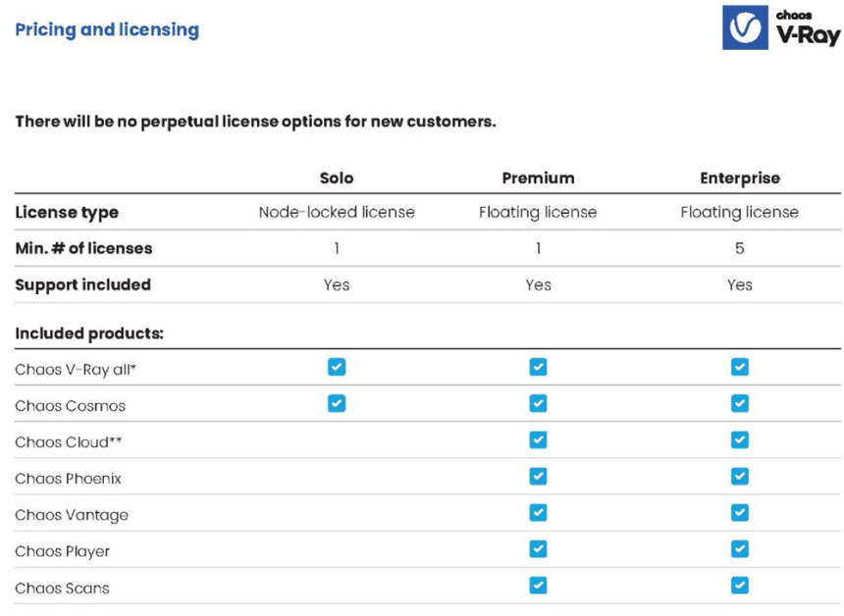The image size is (844, 616).
Task: Click the Chaos Cloud checkbox under Premium
Action: tap(538, 440)
